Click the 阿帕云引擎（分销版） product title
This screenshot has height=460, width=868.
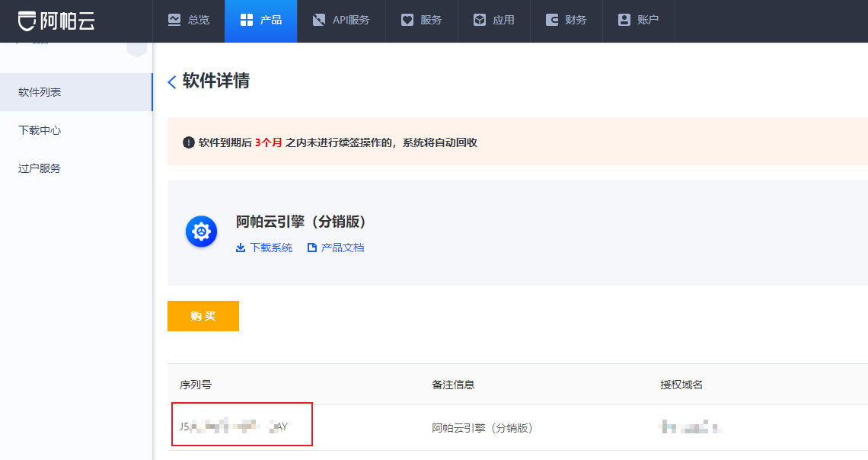(302, 222)
